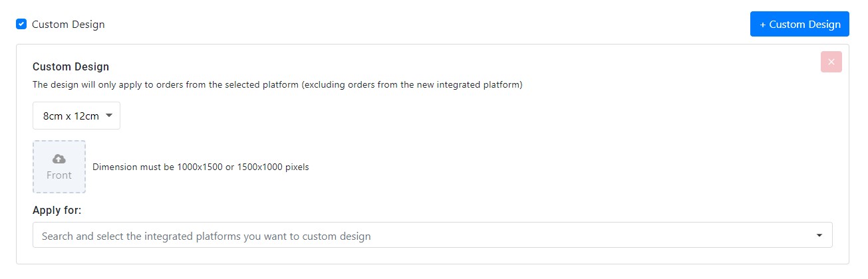This screenshot has height=279, width=868.
Task: Focus the integrated platforms search field
Action: coord(432,235)
